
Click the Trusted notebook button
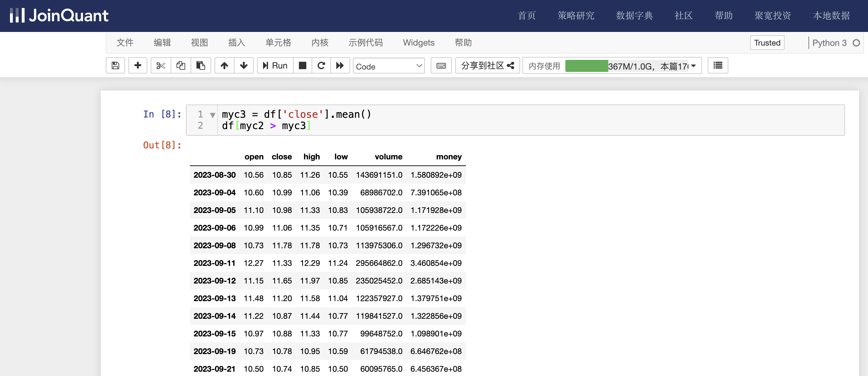[767, 43]
